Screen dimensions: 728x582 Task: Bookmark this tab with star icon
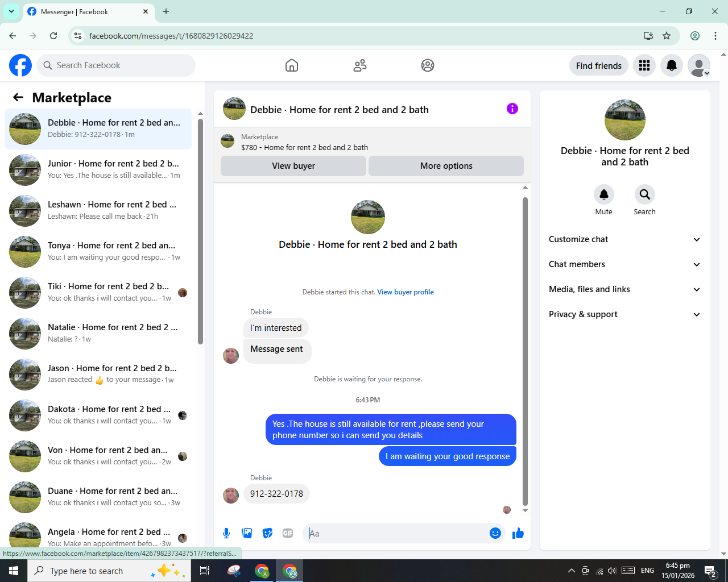click(x=667, y=36)
